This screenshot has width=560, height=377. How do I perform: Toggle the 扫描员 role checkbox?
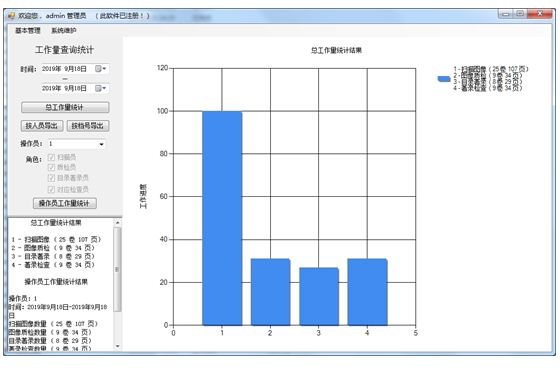(51, 157)
